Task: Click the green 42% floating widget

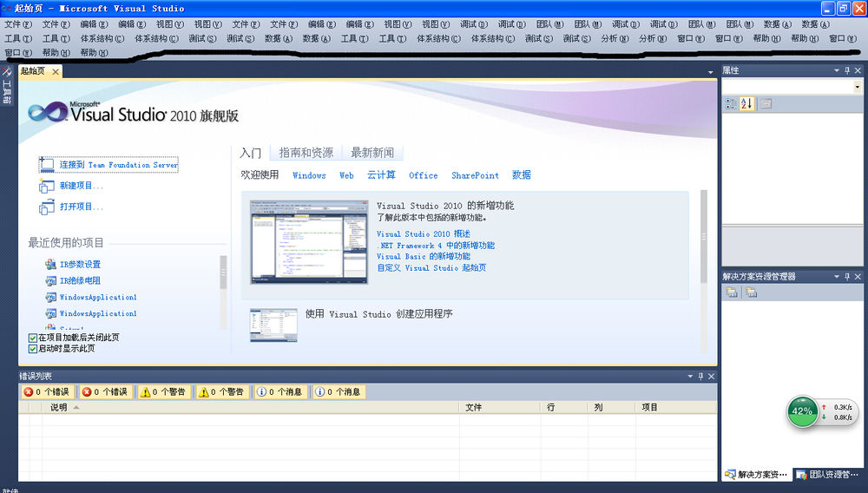Action: point(802,411)
